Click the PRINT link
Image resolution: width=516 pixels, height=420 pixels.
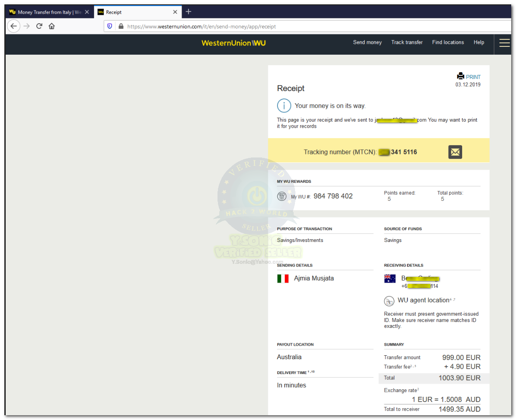473,77
